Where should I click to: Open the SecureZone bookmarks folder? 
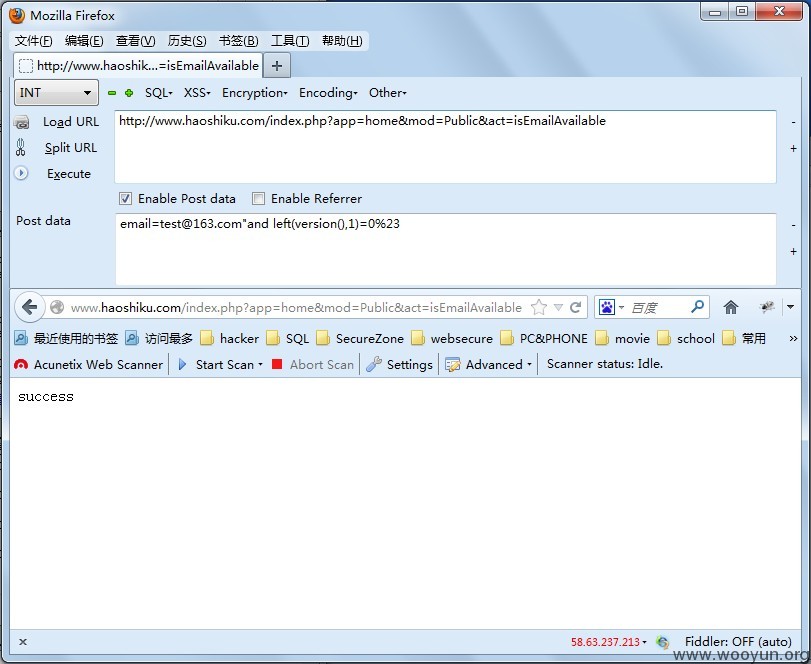(360, 338)
